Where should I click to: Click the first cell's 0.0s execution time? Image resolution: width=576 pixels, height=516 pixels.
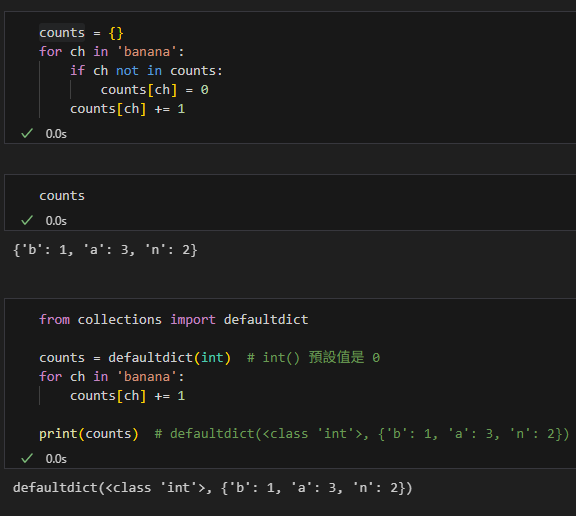point(56,134)
